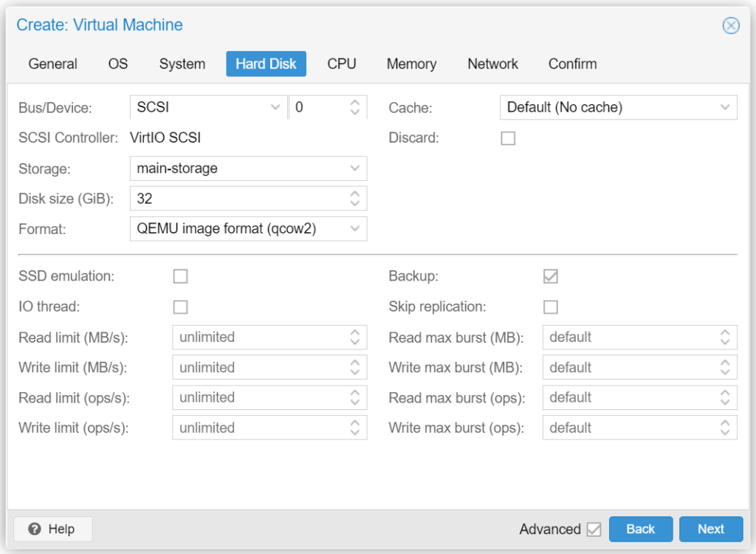Close the Create Virtual Machine dialog
Screen dimensions: 756x554
coord(731,25)
